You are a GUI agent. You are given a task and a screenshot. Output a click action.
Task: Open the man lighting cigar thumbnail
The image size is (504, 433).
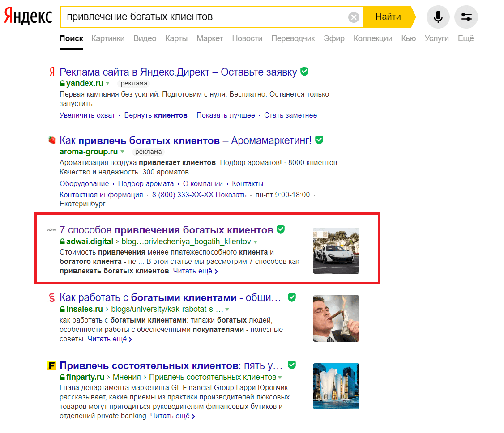[336, 318]
